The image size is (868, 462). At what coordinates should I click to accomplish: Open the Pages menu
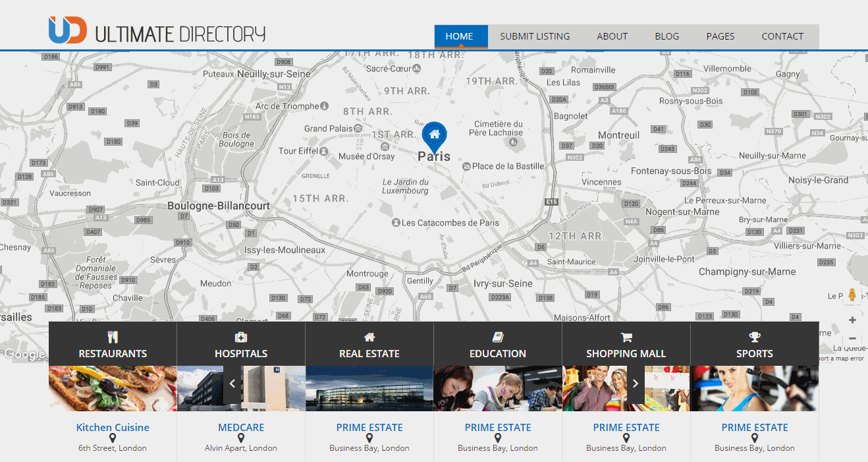click(x=720, y=36)
